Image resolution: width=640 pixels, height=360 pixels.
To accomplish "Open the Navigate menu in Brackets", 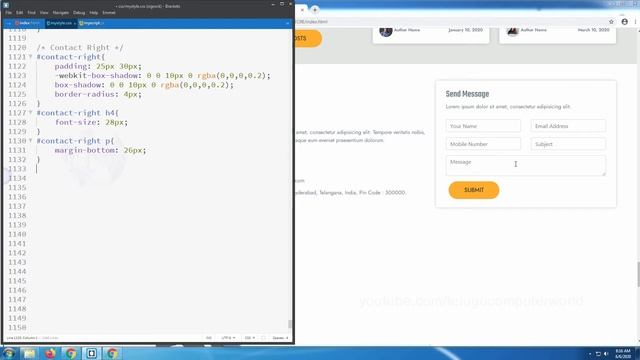I will click(61, 13).
